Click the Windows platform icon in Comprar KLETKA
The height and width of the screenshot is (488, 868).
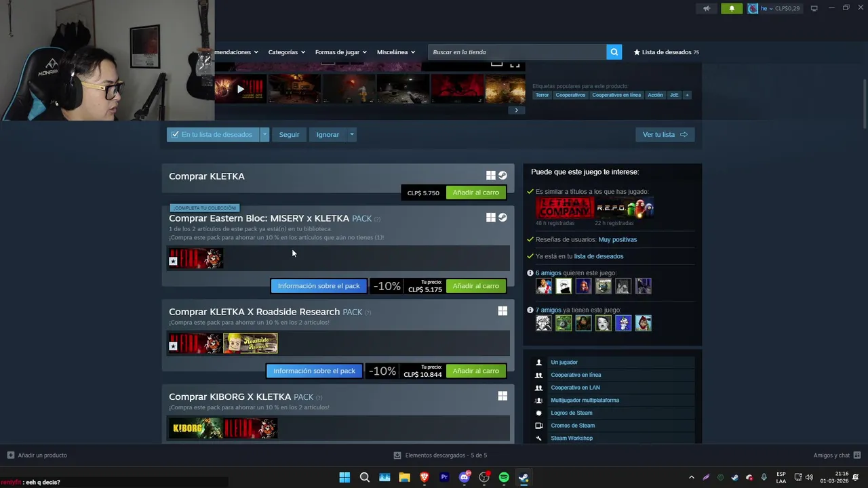point(491,176)
